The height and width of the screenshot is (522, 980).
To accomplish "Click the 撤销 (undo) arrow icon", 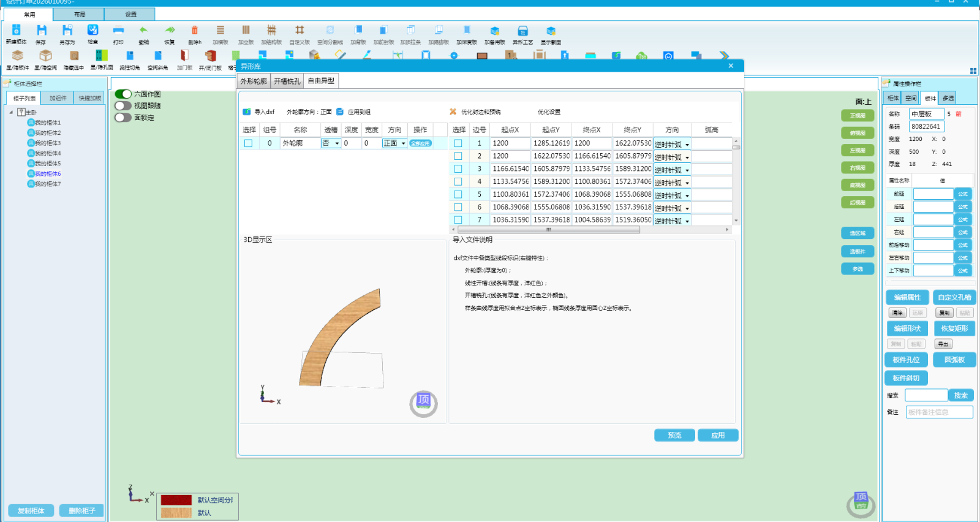I will point(143,30).
